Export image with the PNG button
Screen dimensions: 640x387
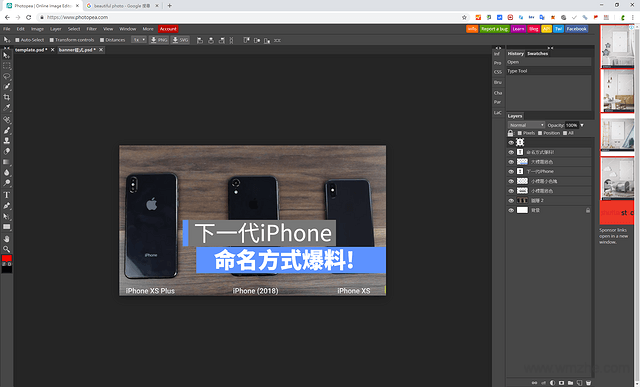159,40
